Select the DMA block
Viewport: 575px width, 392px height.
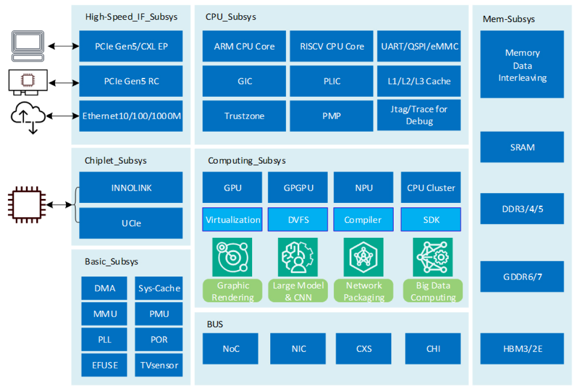click(104, 288)
